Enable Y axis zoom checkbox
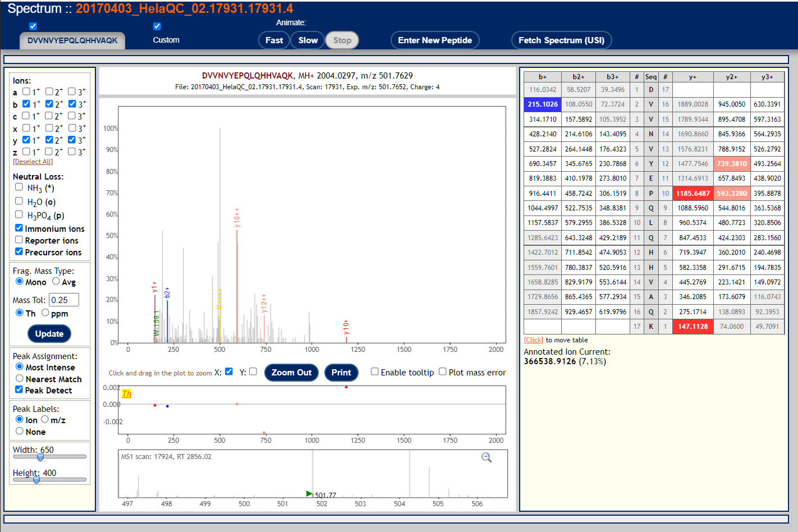 pos(253,372)
